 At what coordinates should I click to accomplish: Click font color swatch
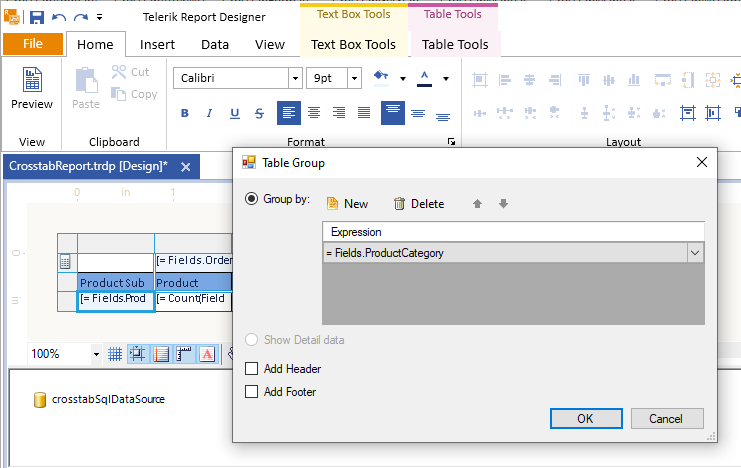point(424,78)
